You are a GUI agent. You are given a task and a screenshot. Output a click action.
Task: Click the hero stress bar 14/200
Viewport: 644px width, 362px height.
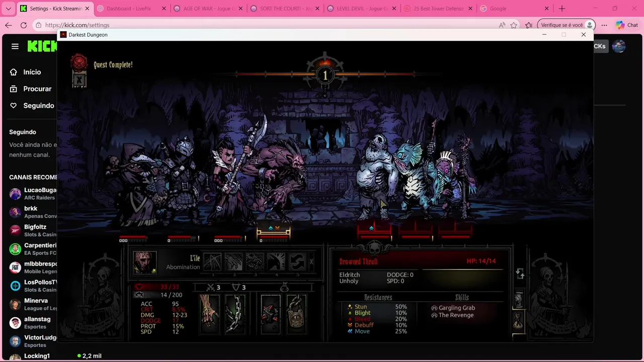point(159,295)
